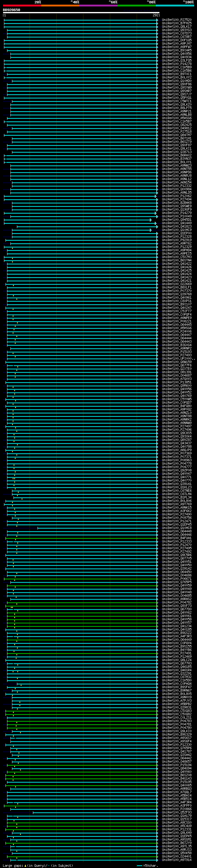Click the green ~80% identity legend segment

coord(137,6)
